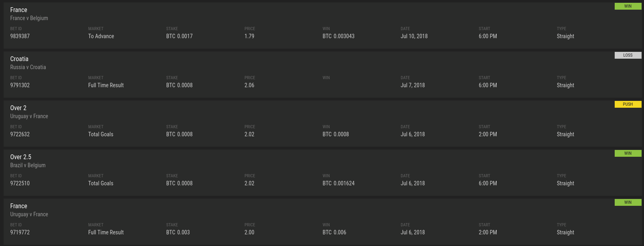Click the BTC 0.006 win amount
Screen dimensions: 644x246
[x=334, y=232]
